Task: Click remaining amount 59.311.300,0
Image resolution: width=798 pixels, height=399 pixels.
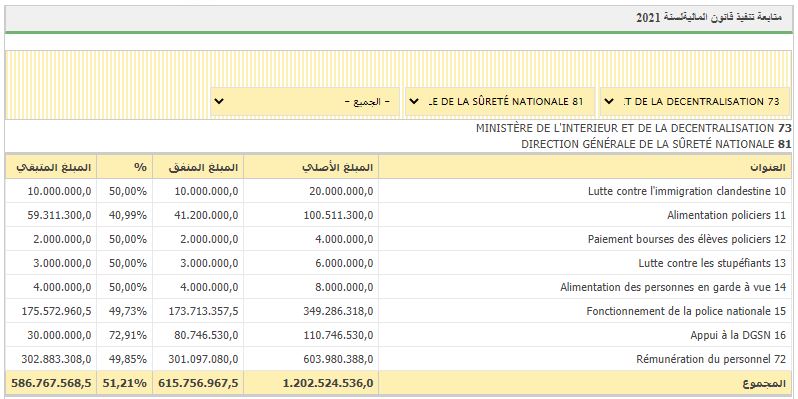Action: coord(60,215)
